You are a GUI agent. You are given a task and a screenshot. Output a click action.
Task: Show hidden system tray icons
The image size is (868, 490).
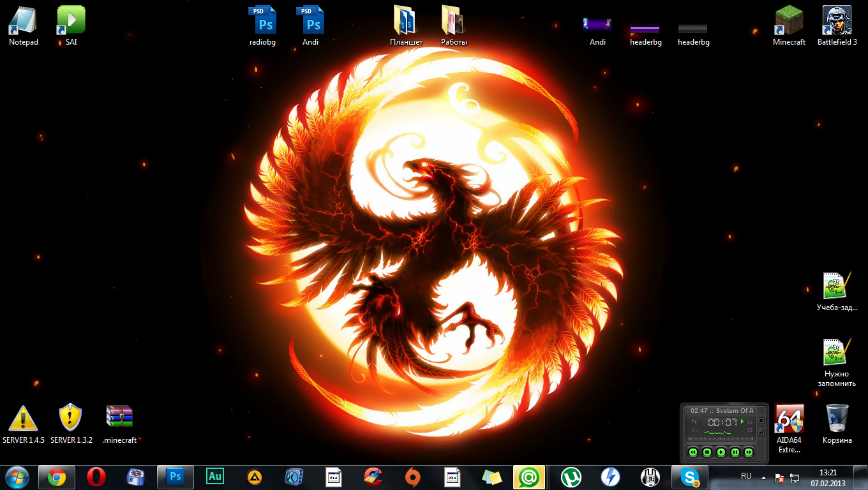pyautogui.click(x=763, y=477)
